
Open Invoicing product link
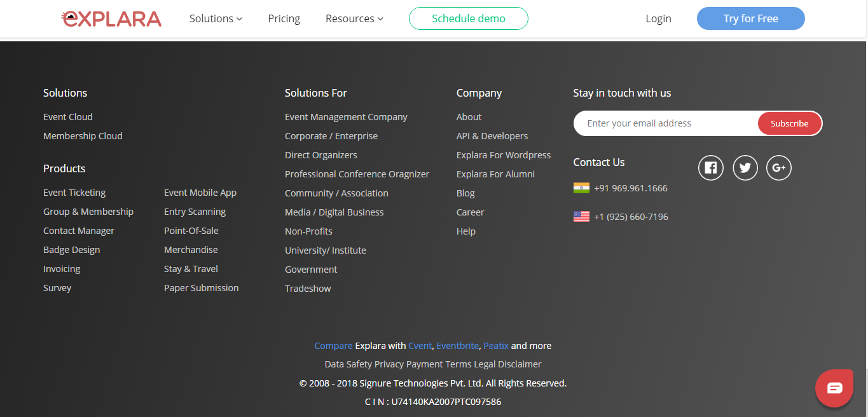62,269
